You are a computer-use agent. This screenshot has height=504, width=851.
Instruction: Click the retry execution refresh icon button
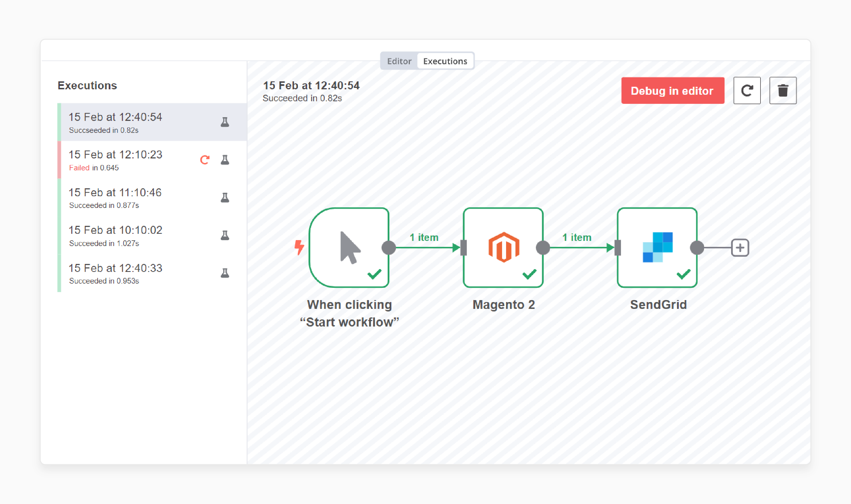[x=747, y=91]
